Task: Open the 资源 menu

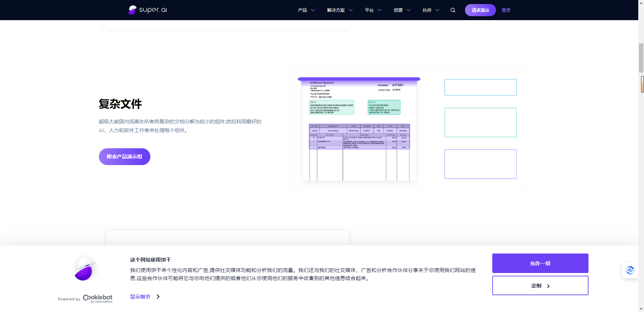Action: click(x=398, y=10)
